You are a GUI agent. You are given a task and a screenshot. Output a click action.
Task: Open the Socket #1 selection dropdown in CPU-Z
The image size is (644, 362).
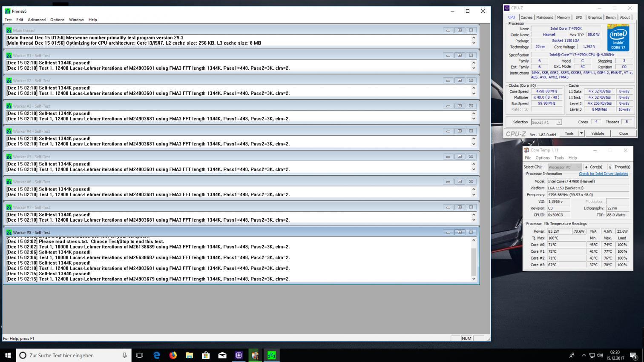(546, 122)
